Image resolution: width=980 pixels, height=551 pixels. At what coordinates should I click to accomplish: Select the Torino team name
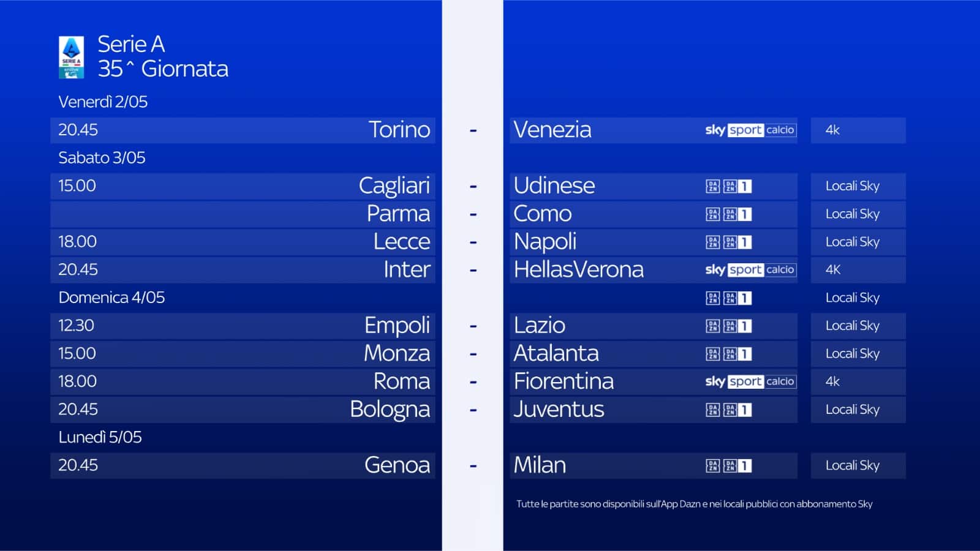tap(399, 130)
